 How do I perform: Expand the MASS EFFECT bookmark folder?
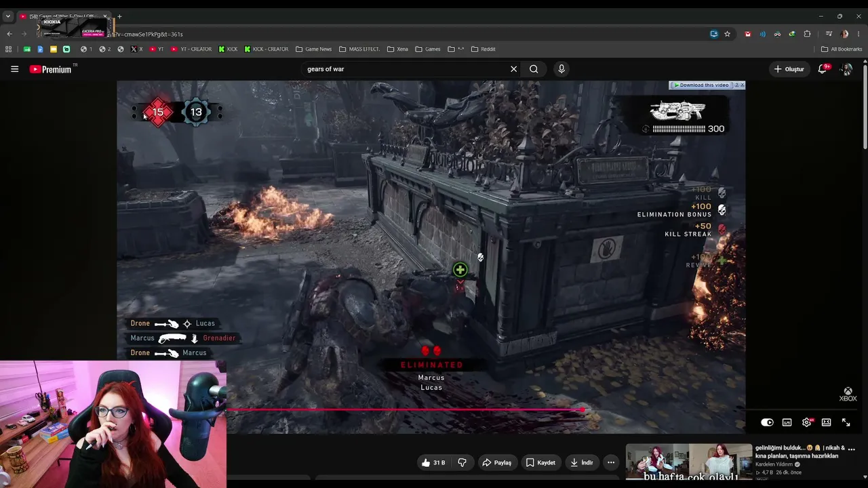359,49
